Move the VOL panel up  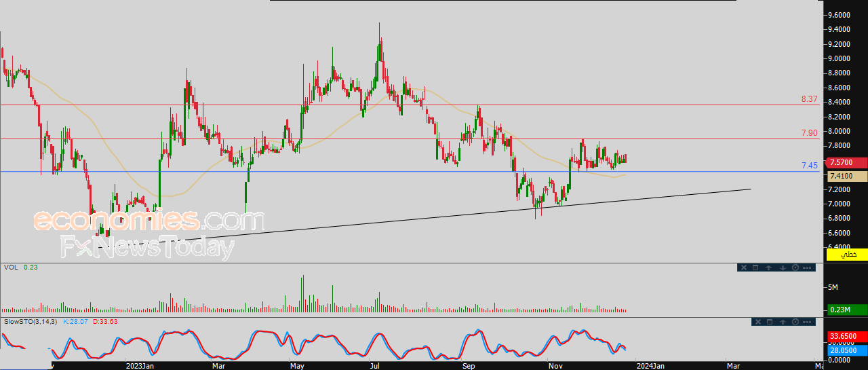(x=769, y=267)
